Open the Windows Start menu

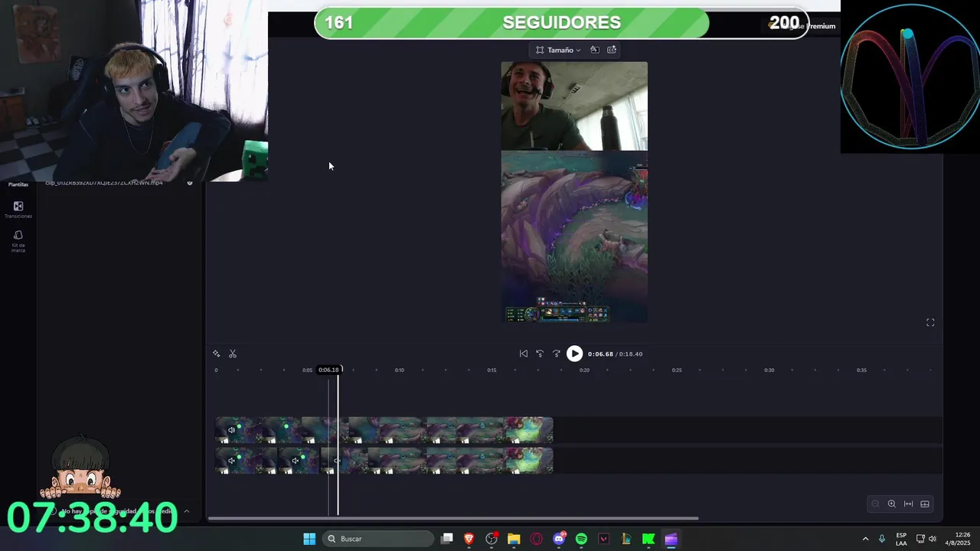309,539
